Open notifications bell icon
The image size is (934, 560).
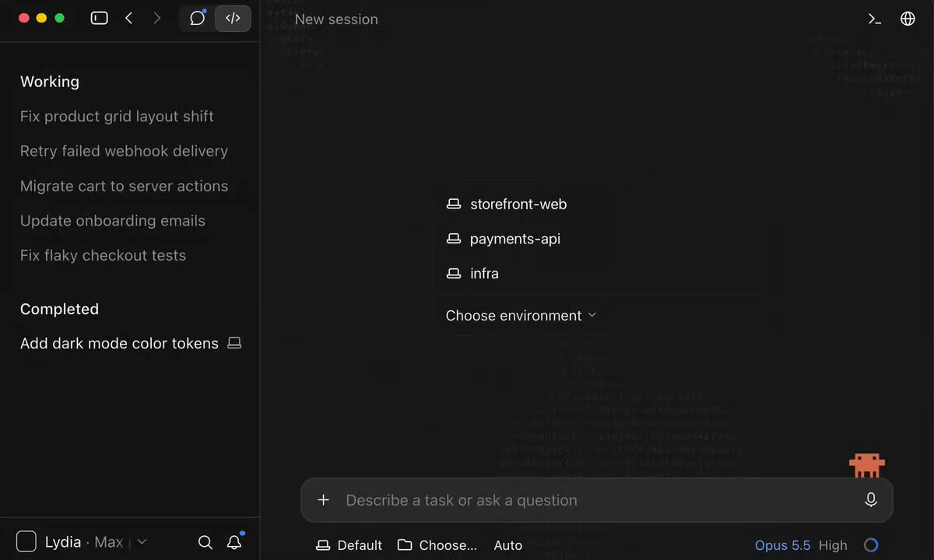click(x=234, y=542)
